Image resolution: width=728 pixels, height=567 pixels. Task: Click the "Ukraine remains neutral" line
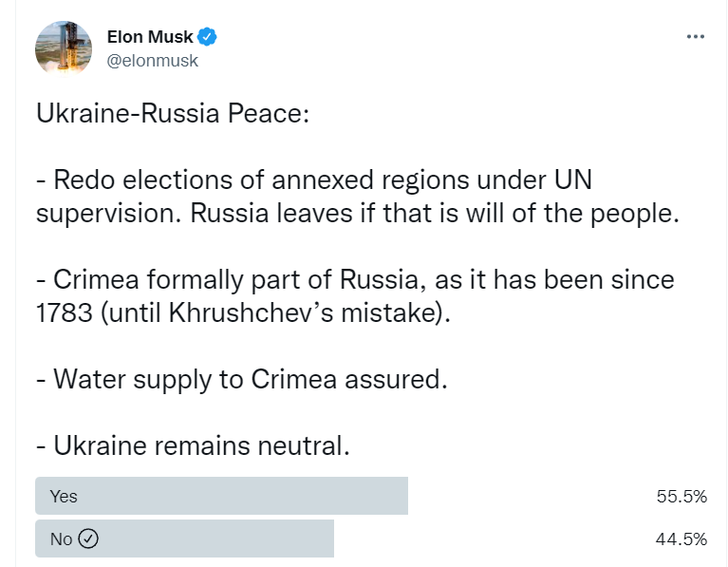(x=193, y=445)
